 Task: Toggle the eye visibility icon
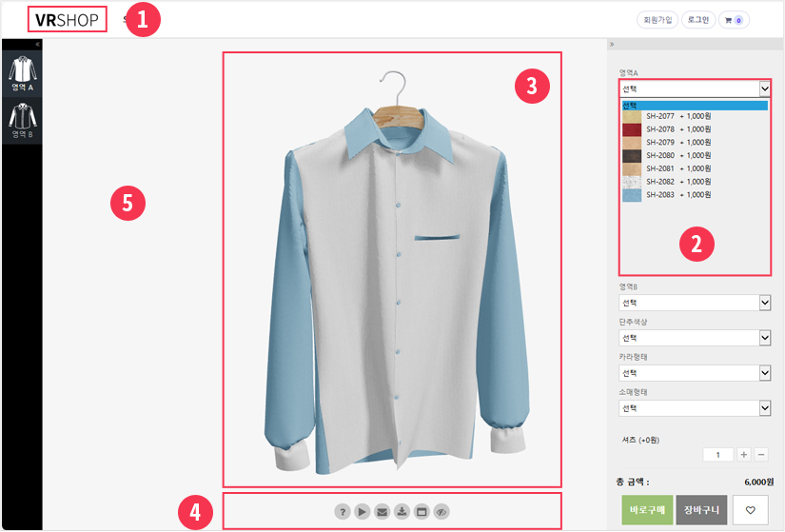442,511
